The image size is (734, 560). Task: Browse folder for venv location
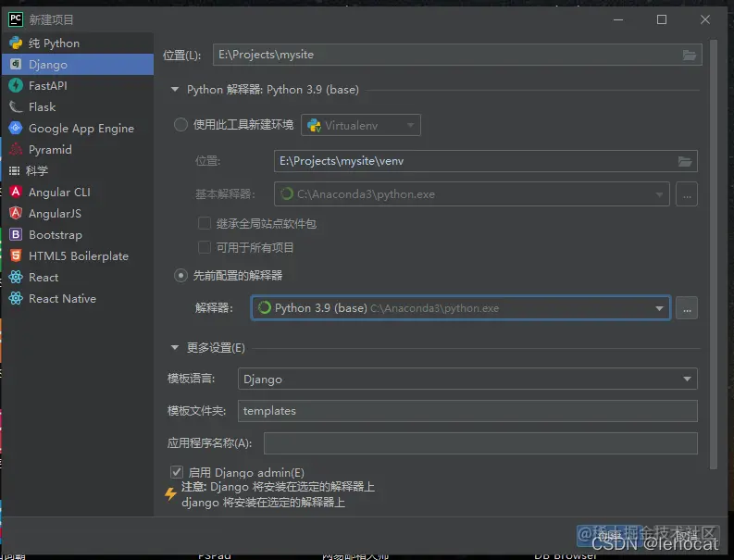click(685, 162)
